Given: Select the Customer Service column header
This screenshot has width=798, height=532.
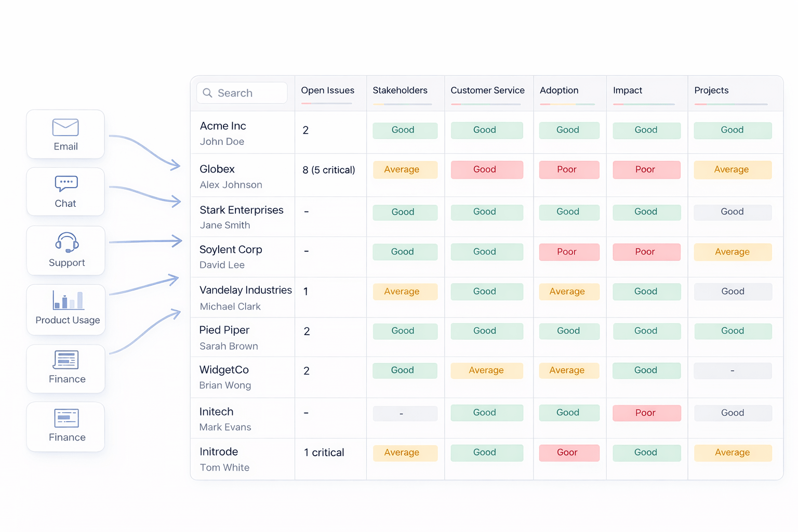Looking at the screenshot, I should [x=487, y=90].
